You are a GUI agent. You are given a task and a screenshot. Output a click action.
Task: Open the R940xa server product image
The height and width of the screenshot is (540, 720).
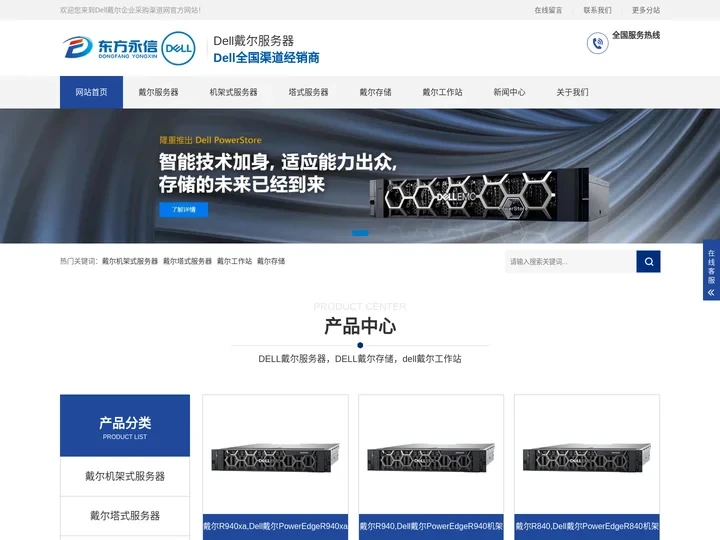tap(276, 457)
